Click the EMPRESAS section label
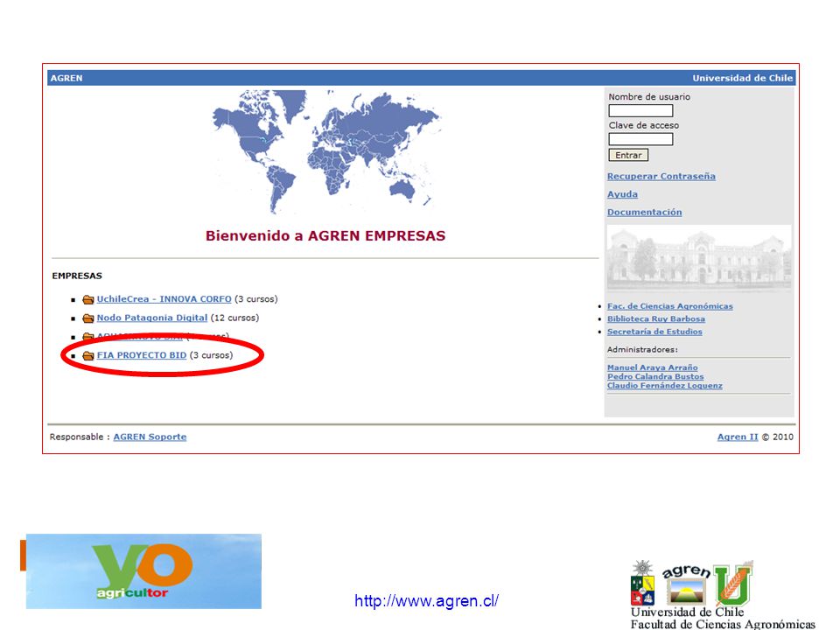This screenshot has width=840, height=630. pyautogui.click(x=77, y=276)
